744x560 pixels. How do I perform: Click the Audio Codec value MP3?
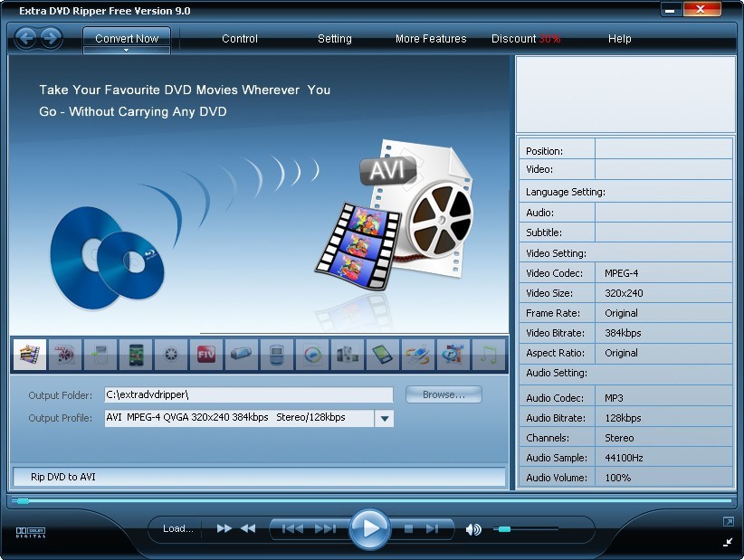click(614, 398)
